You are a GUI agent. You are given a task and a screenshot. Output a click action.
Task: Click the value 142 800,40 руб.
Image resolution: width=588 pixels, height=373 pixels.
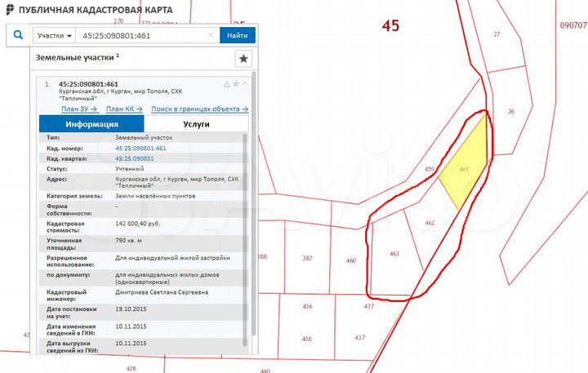(138, 224)
